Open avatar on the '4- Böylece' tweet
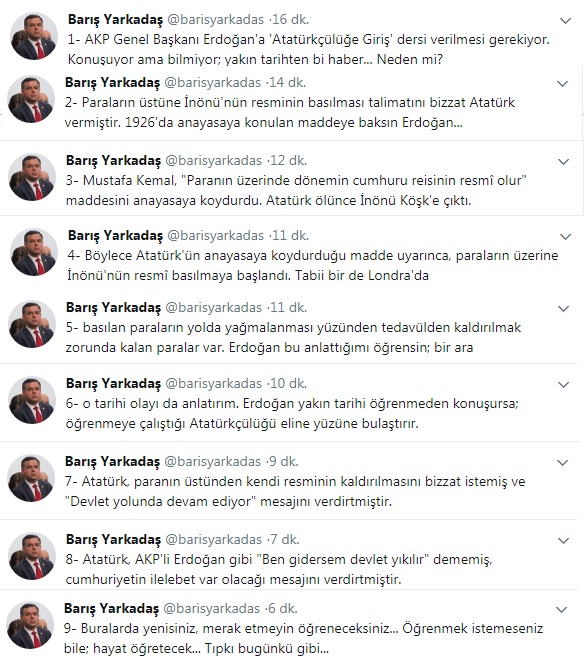 (x=34, y=252)
